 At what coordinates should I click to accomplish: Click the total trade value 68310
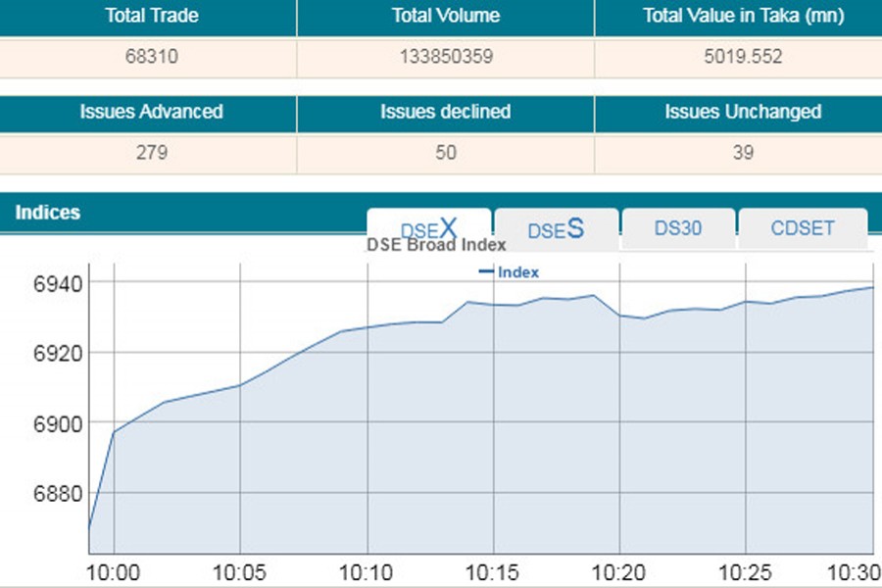(151, 57)
